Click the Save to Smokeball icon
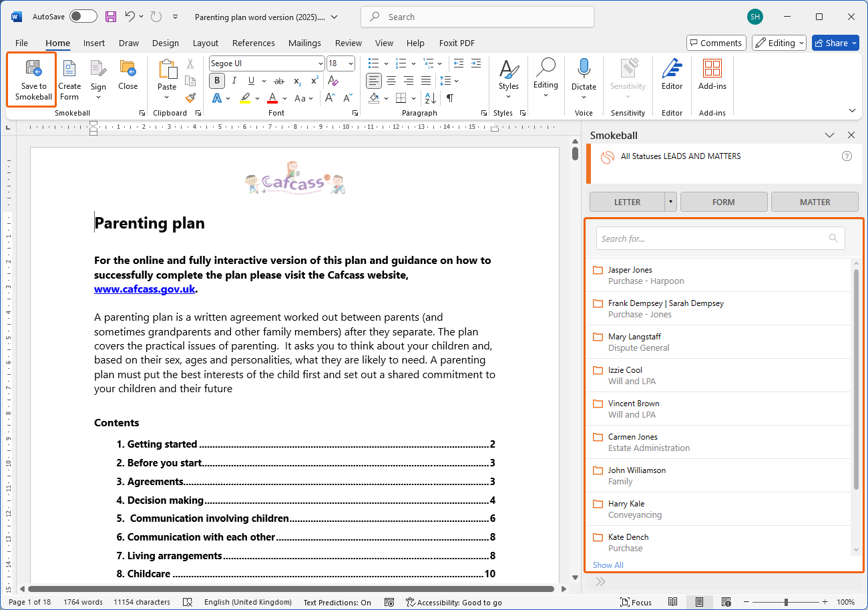868x610 pixels. click(x=33, y=67)
